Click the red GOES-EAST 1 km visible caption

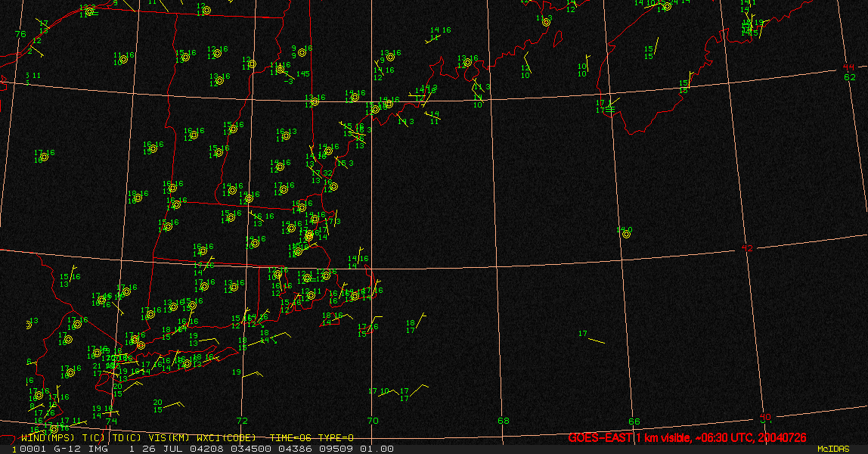pyautogui.click(x=687, y=437)
